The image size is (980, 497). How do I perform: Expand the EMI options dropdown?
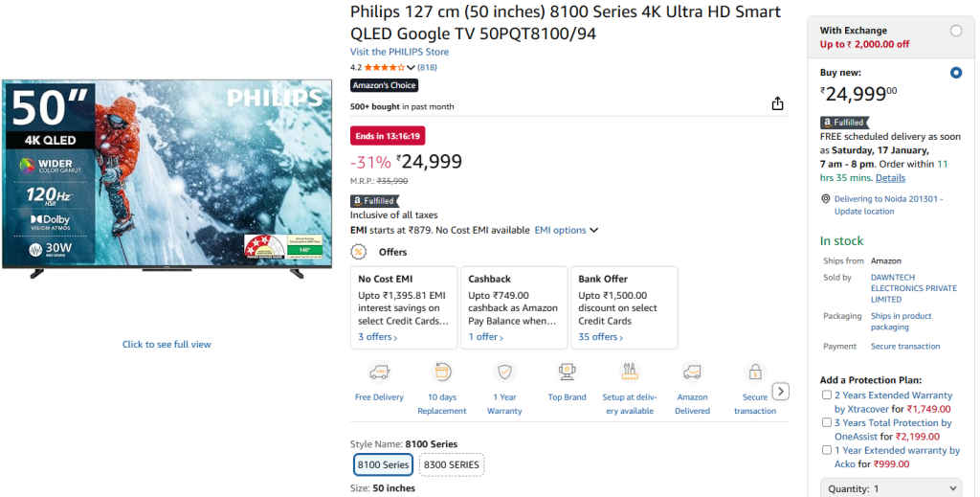click(566, 230)
